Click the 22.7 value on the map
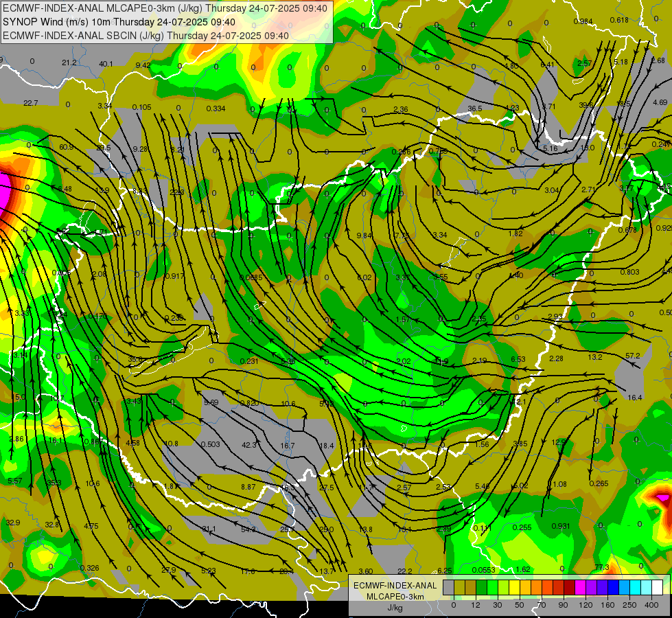 (30, 103)
